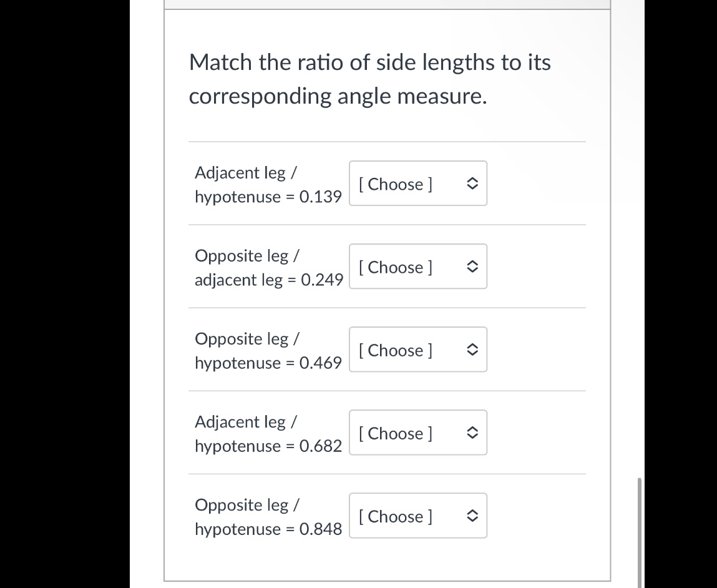This screenshot has height=588, width=717.
Task: Open the [Choose] dropdown for opposite/hypotenuse = 0.469
Action: pos(401,350)
